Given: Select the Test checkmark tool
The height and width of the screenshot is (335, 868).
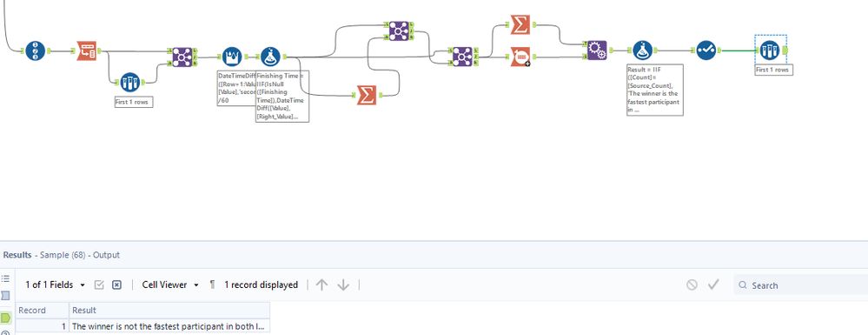Looking at the screenshot, I should coord(706,50).
